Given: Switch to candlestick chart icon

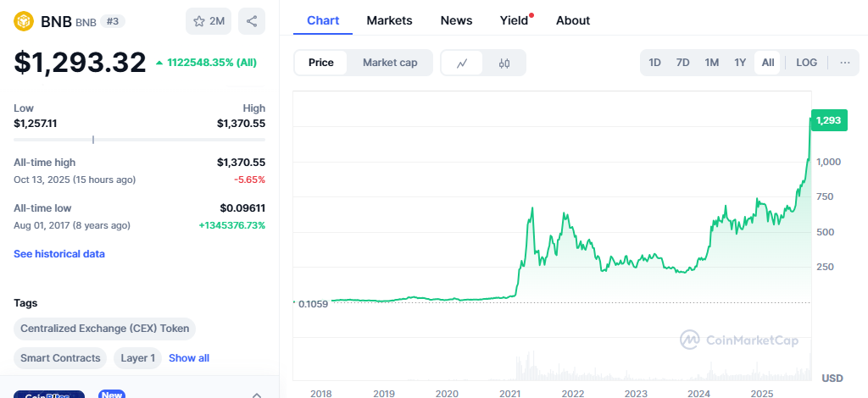Looking at the screenshot, I should click(504, 63).
